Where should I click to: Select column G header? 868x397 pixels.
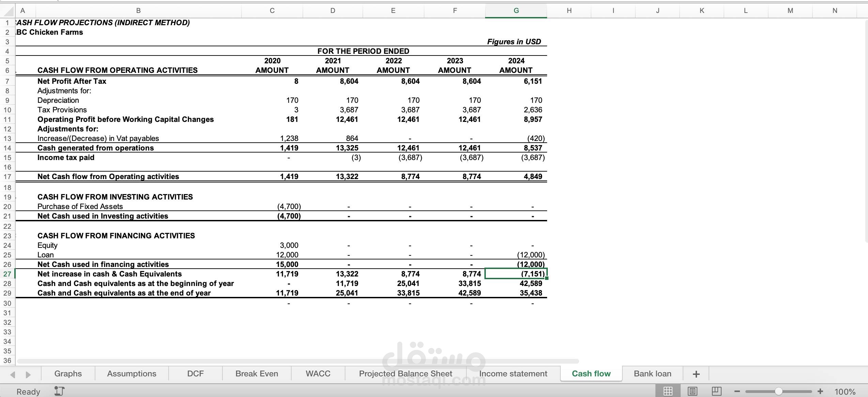[x=516, y=11]
